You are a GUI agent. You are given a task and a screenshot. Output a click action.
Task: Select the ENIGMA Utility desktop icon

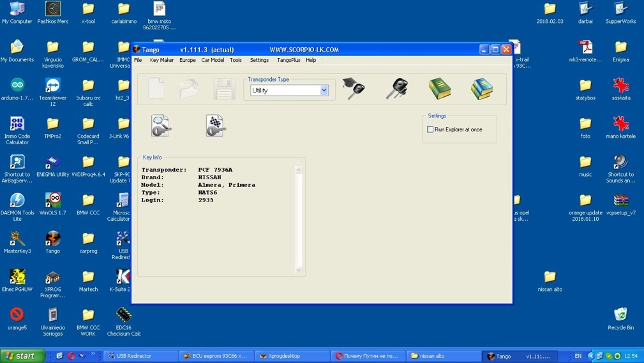52,166
